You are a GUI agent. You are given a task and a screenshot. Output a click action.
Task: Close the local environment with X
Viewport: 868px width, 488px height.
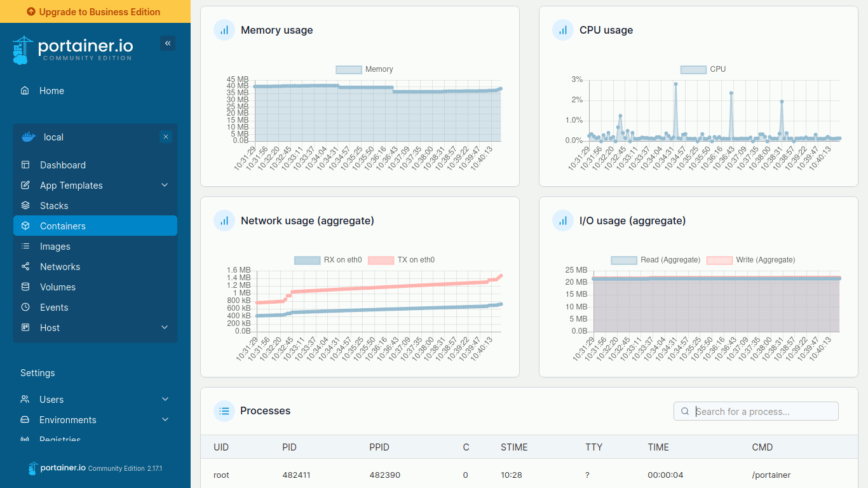166,137
